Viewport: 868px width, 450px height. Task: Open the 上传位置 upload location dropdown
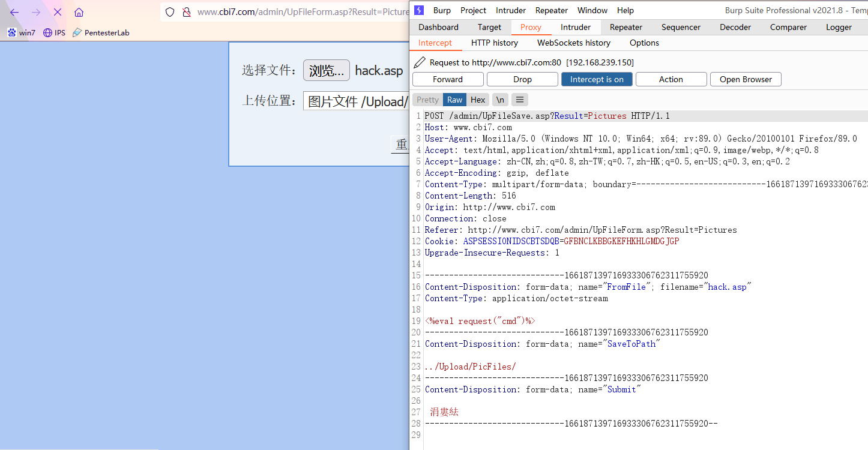pyautogui.click(x=356, y=101)
